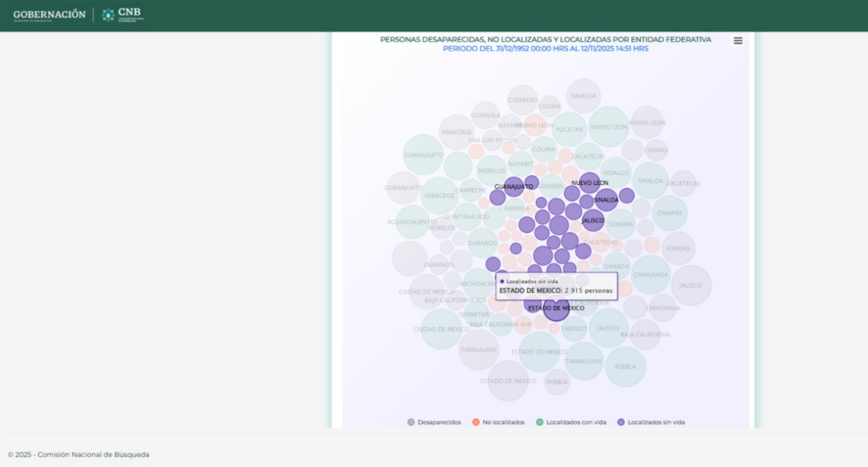The height and width of the screenshot is (467, 868).
Task: Select the highlighted Nuevo Leon purple bubble
Action: (589, 183)
